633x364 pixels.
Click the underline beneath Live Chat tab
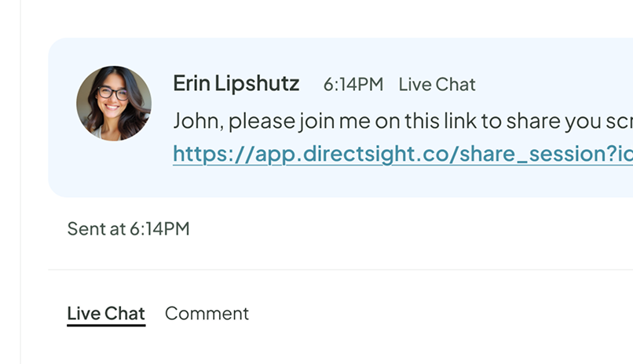click(x=106, y=325)
